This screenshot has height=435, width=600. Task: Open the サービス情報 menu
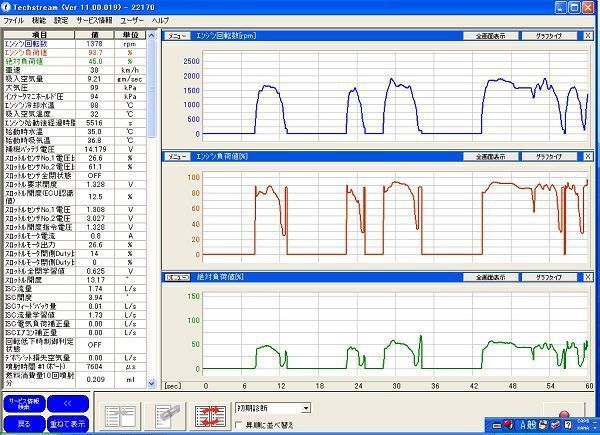point(96,20)
